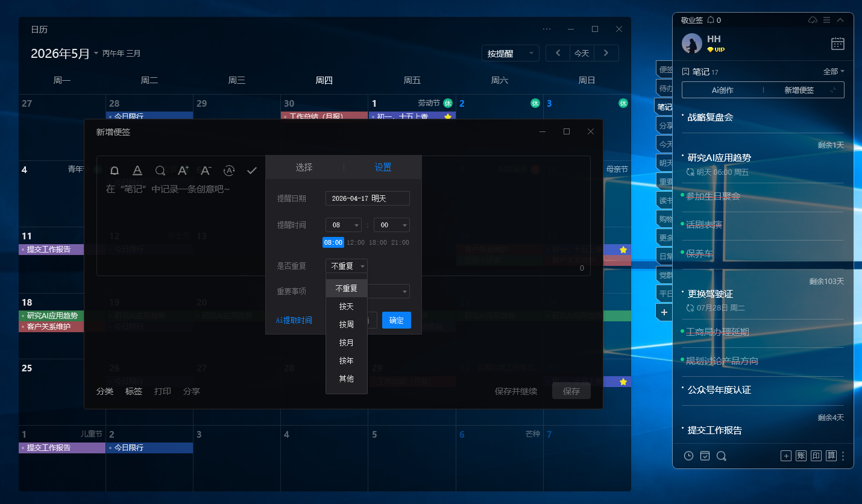Click the 印 icon at panel bottom
Screen dimensions: 862x504
(816, 456)
